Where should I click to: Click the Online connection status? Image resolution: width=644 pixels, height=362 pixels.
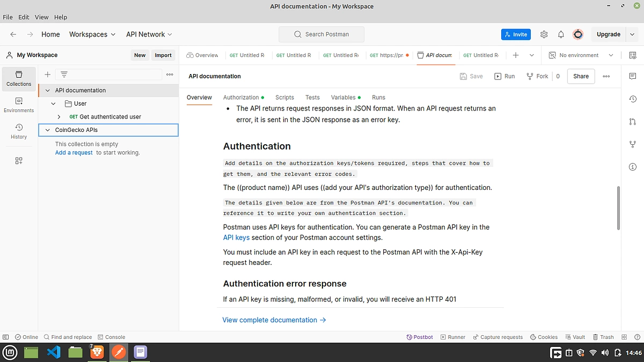[x=26, y=337]
